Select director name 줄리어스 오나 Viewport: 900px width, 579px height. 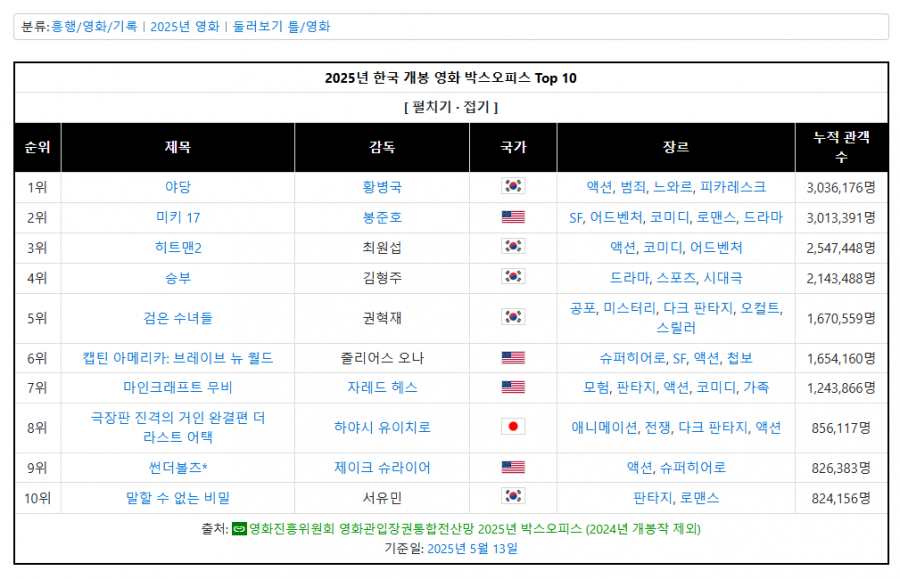(382, 359)
